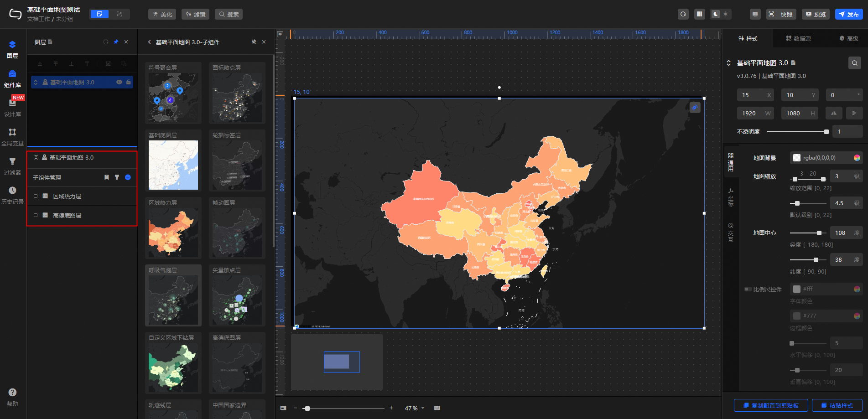
Task: Switch to the 数据源 tab
Action: pos(798,39)
